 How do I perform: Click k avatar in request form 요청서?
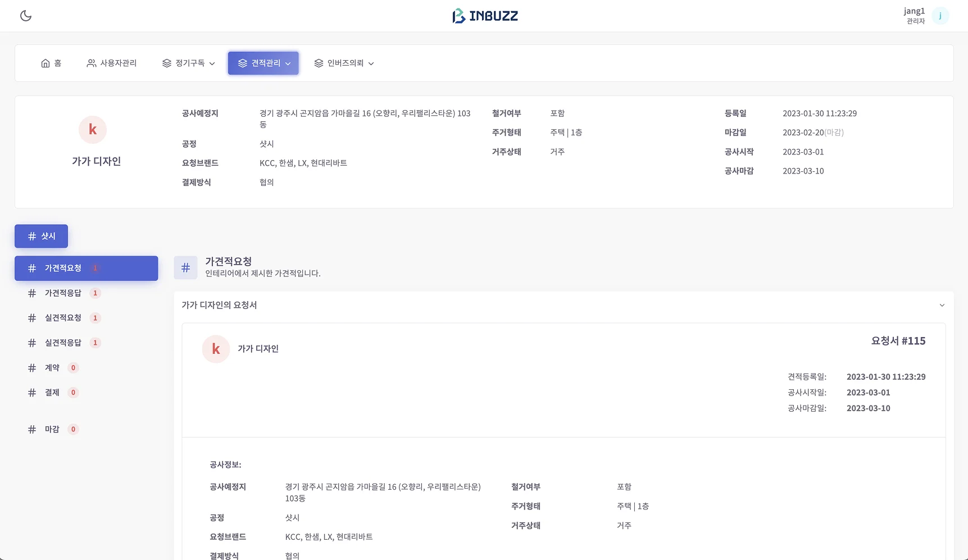coord(216,349)
